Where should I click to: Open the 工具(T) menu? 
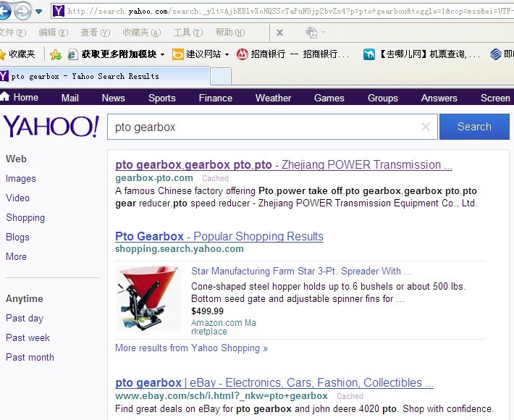[187, 33]
